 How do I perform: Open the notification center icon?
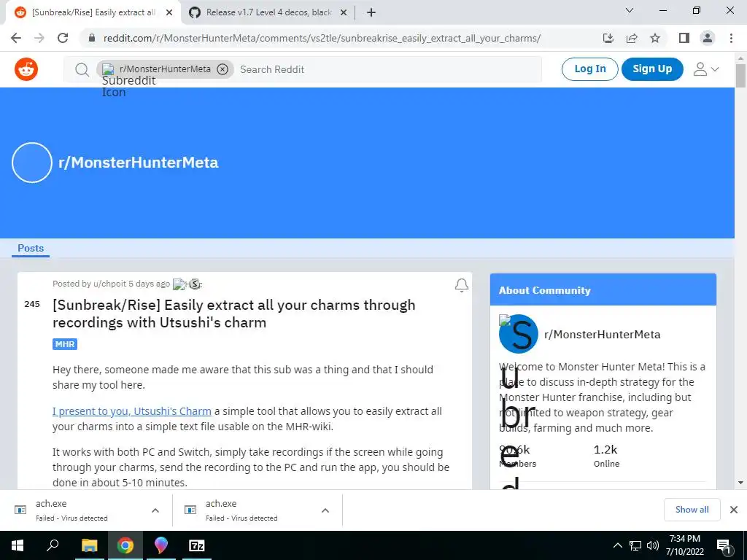click(724, 545)
